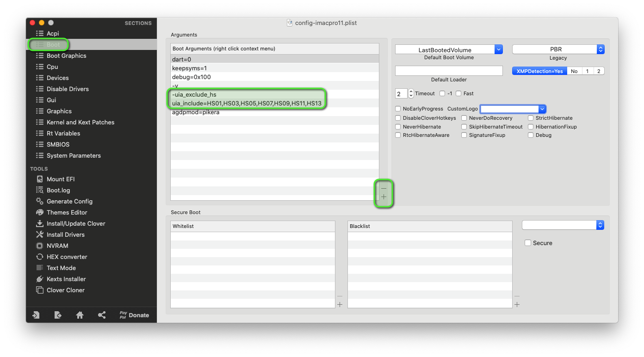Check the NeverHibernate option
This screenshot has width=644, height=357.
[398, 127]
